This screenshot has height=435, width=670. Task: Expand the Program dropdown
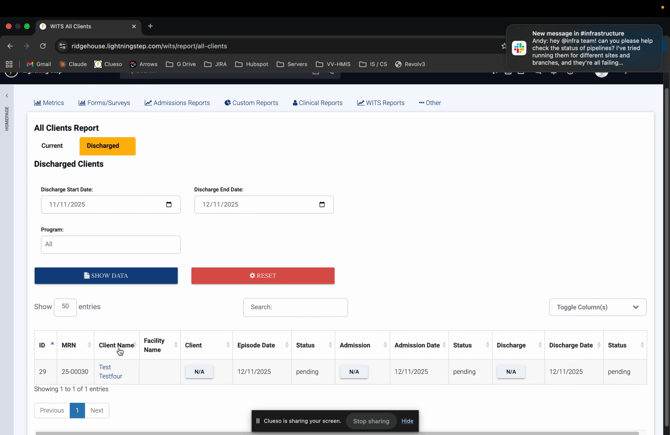tap(110, 244)
